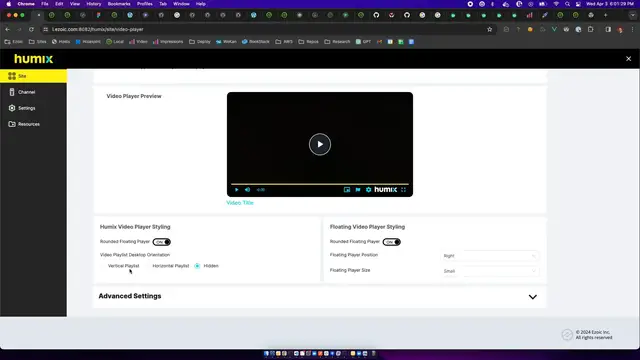The height and width of the screenshot is (360, 640).
Task: Open the Apple menu
Action: click(9, 4)
